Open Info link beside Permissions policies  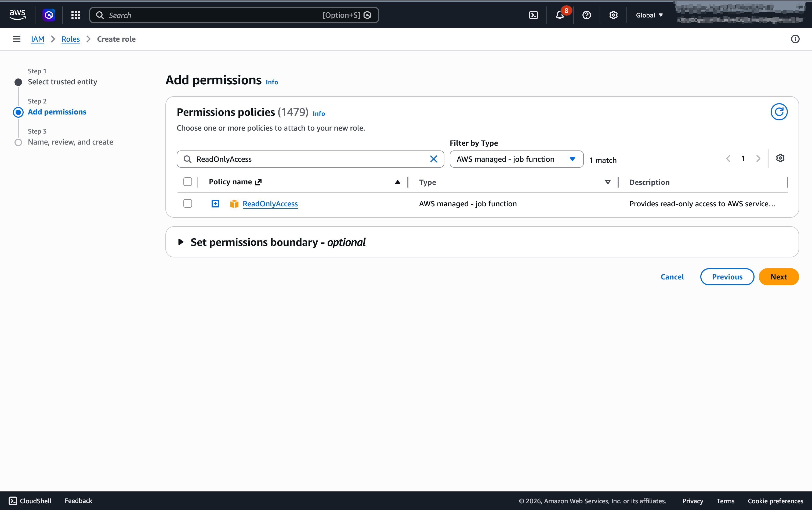click(x=318, y=114)
